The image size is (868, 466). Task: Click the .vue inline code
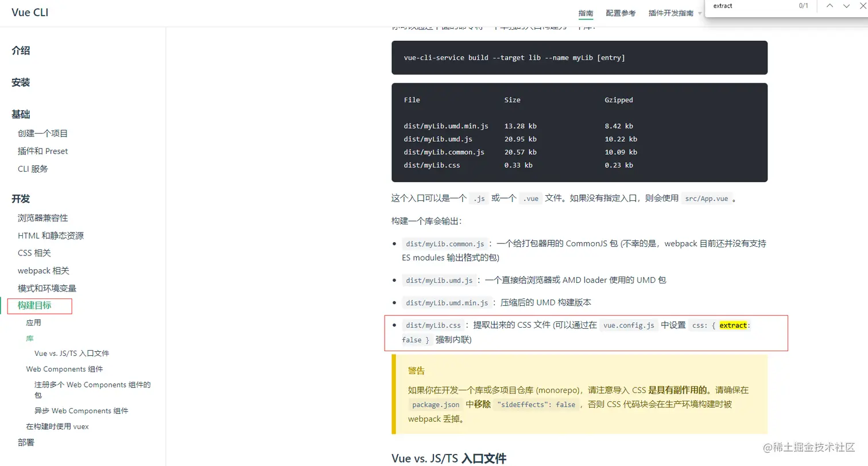(530, 199)
